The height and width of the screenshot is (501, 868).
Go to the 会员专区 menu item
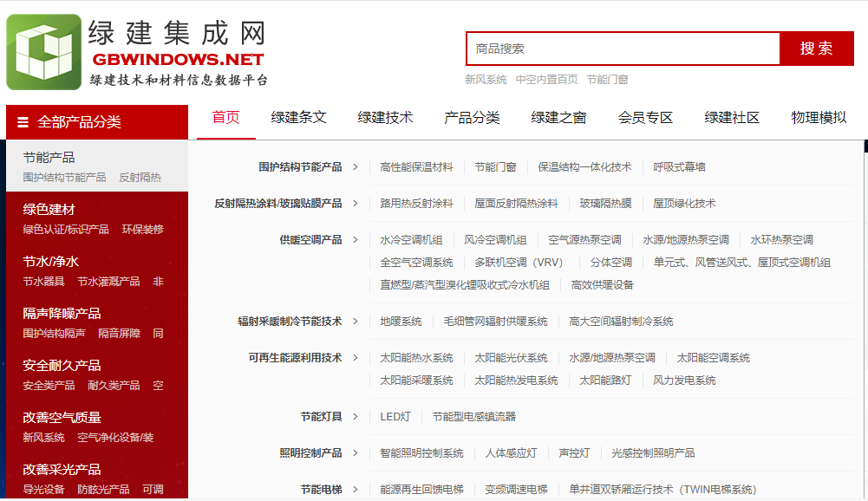(x=646, y=118)
